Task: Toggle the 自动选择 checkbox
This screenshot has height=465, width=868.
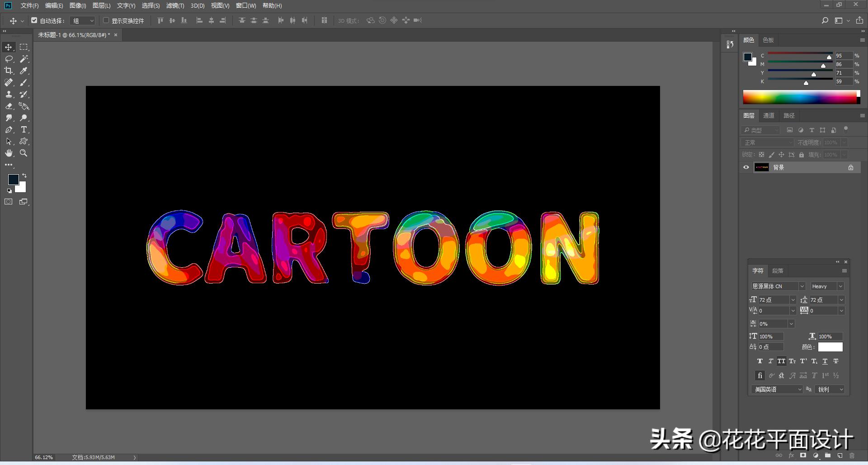Action: (x=34, y=20)
